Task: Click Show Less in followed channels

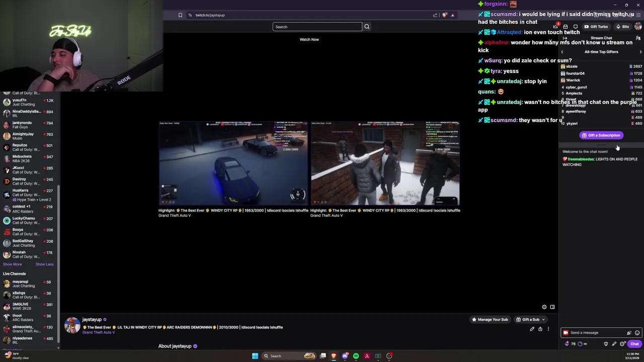Action: pyautogui.click(x=44, y=264)
